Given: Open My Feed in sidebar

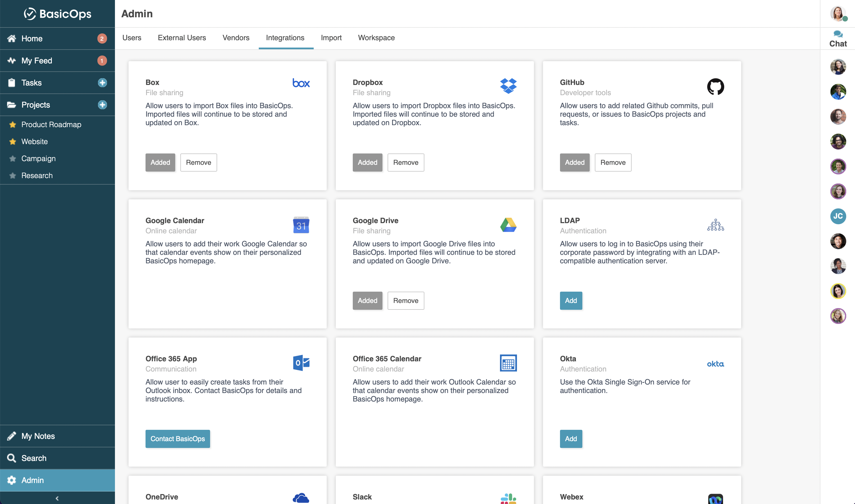Looking at the screenshot, I should pos(57,61).
